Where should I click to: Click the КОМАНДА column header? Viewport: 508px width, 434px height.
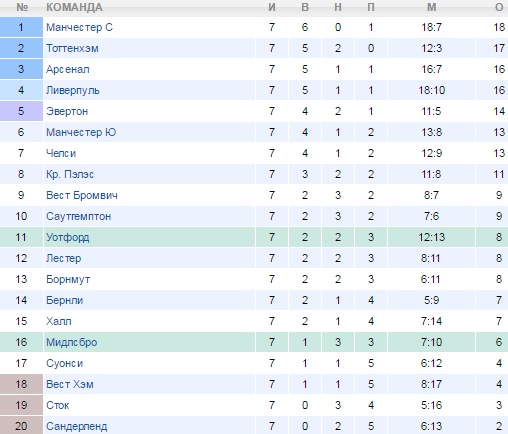click(74, 7)
